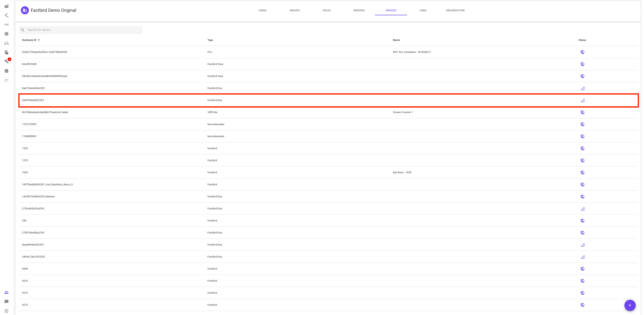Screen dimensions: 644x315
Task: Click PLC type cell
Action: click(210, 52)
